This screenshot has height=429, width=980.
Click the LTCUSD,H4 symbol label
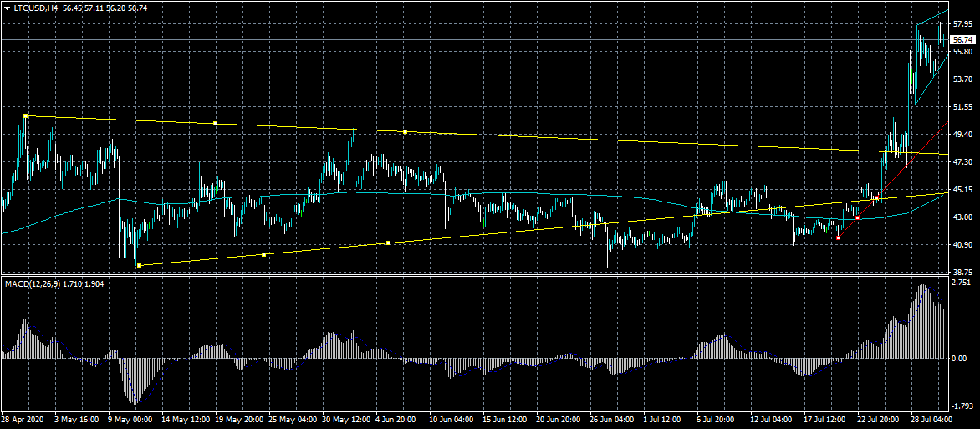pyautogui.click(x=36, y=8)
